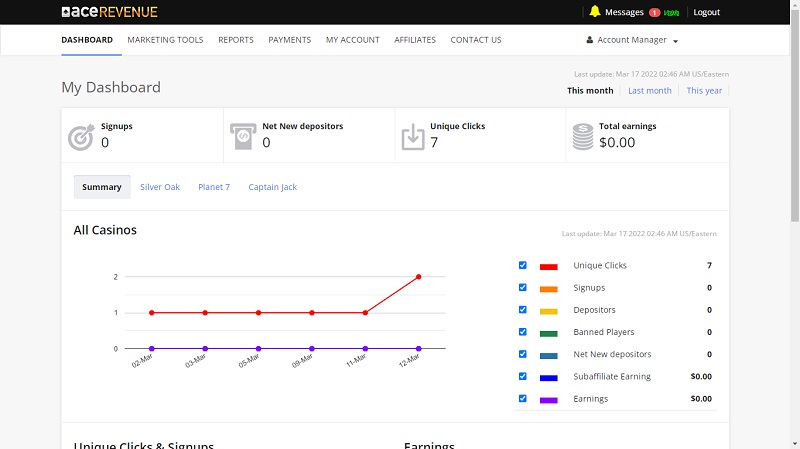The width and height of the screenshot is (800, 449).
Task: Click orange Signups color swatch
Action: [x=548, y=289]
